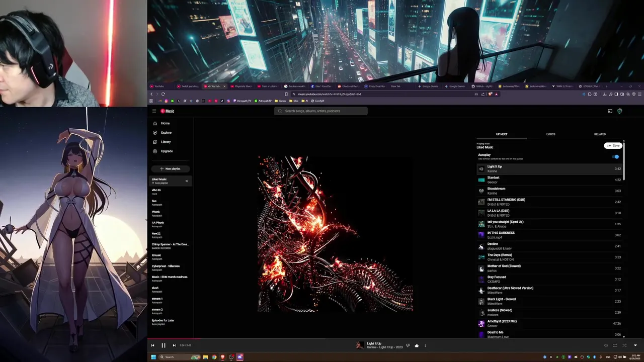Click the browser address bar URL

(329, 94)
